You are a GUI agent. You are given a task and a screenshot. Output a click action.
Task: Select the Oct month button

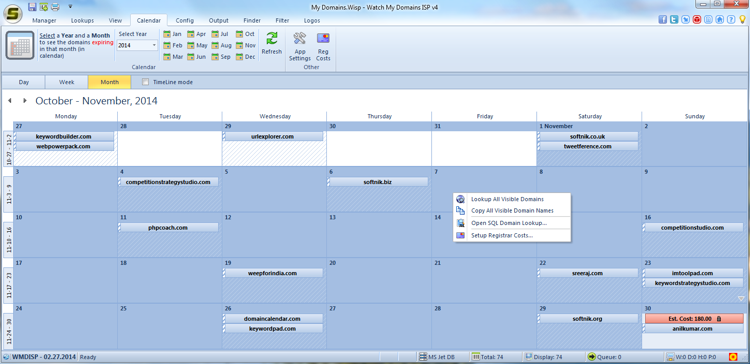pyautogui.click(x=245, y=34)
